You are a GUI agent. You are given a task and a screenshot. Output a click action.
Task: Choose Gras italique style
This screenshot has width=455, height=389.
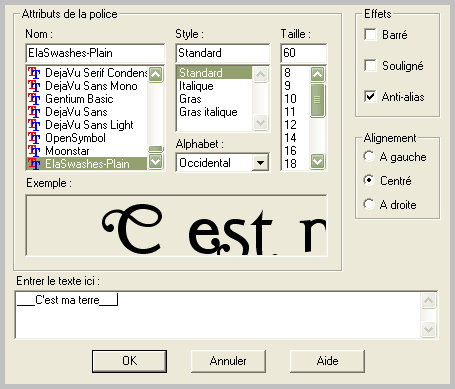[x=208, y=112]
